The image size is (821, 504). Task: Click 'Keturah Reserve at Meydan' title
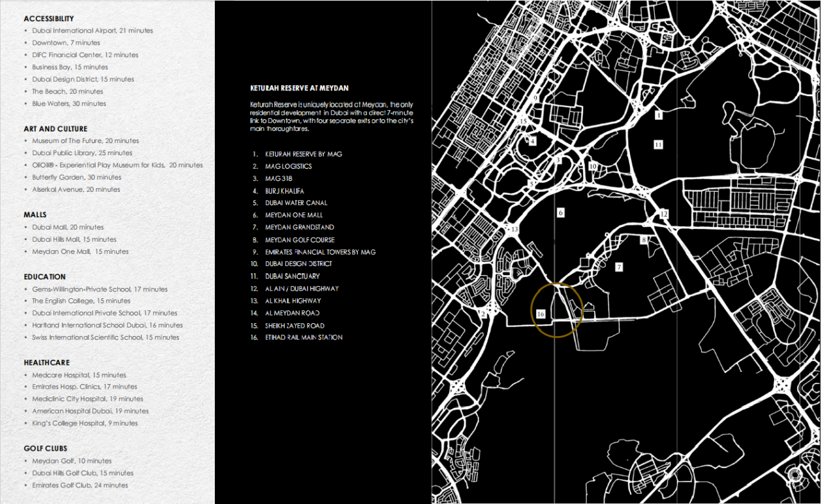299,88
